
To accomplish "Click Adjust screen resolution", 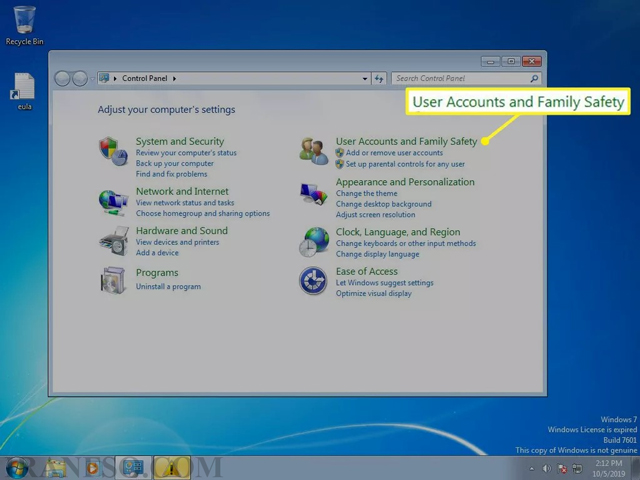I will (x=375, y=215).
